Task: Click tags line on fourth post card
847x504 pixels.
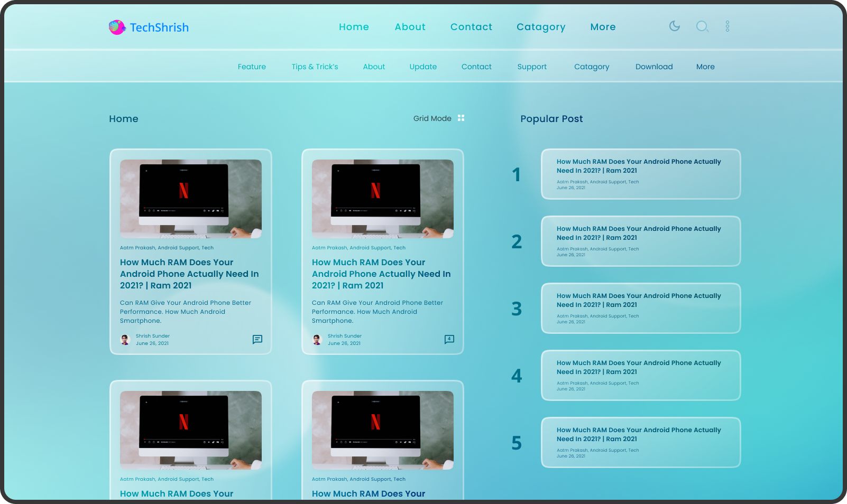Action: 358,479
